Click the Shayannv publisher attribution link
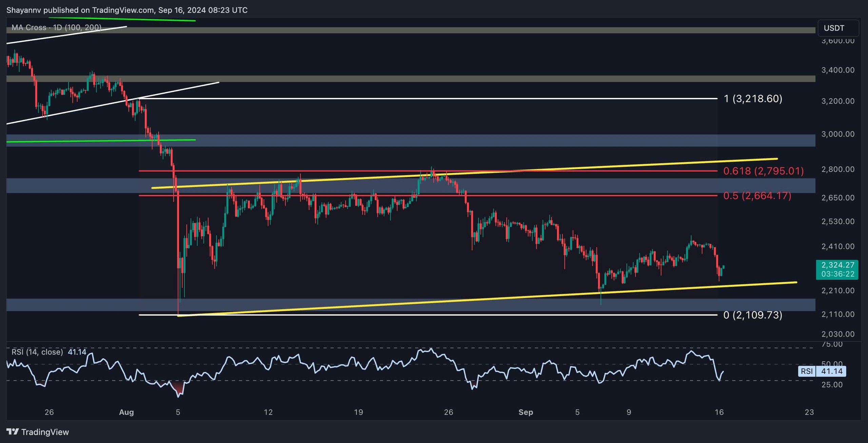This screenshot has height=443, width=868. tap(24, 10)
